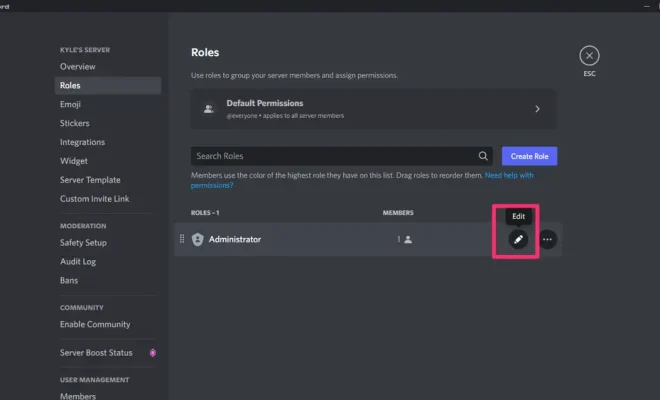This screenshot has height=400, width=660.
Task: Select Roles in the sidebar
Action: [x=107, y=85]
